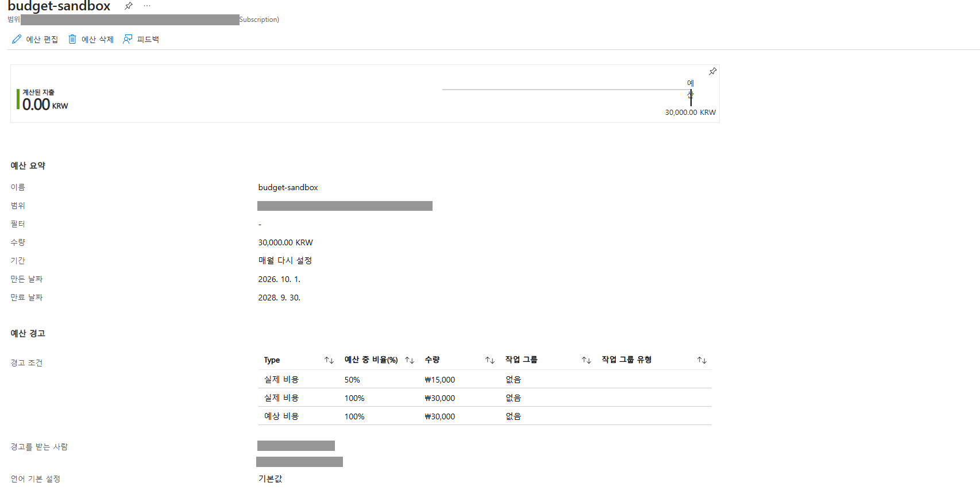Click the 예산 편집 toolbar label
This screenshot has width=980, height=494.
tap(42, 40)
